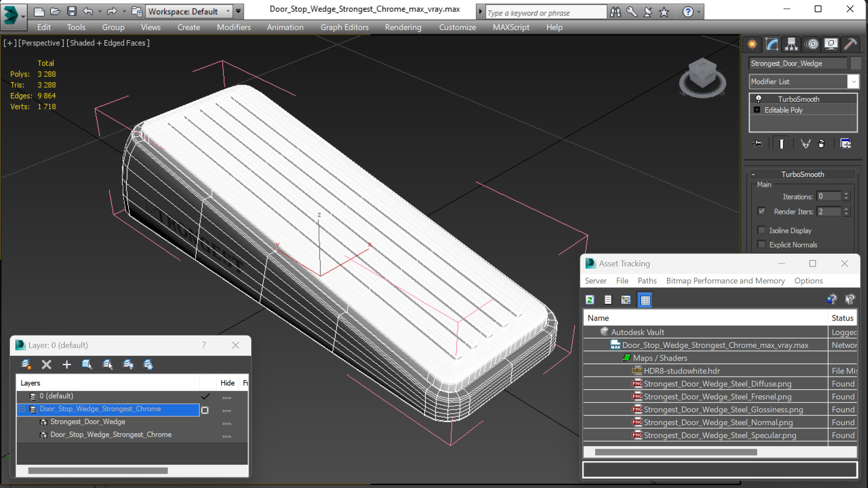Toggle the Render Iters checkbox

point(761,211)
